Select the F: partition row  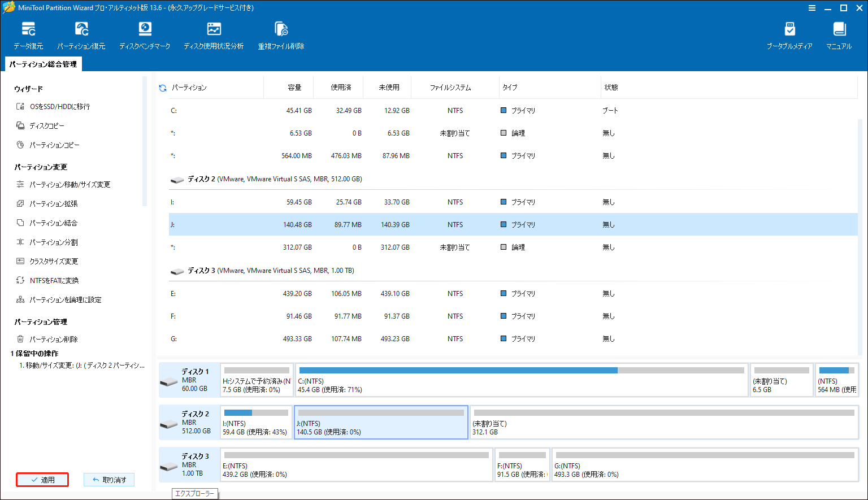tap(513, 316)
